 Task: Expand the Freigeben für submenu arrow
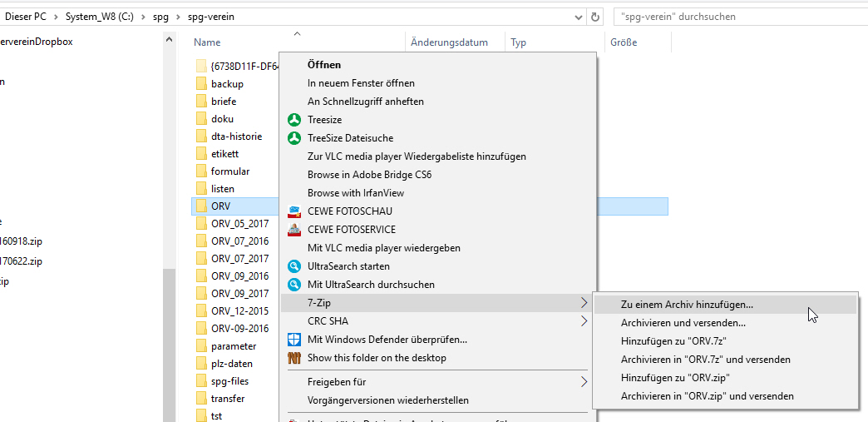584,382
